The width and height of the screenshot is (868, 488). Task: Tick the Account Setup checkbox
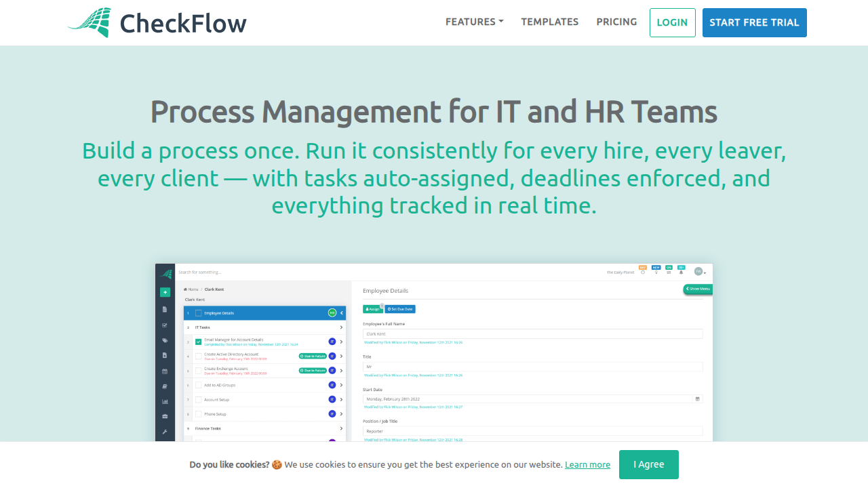pos(199,399)
